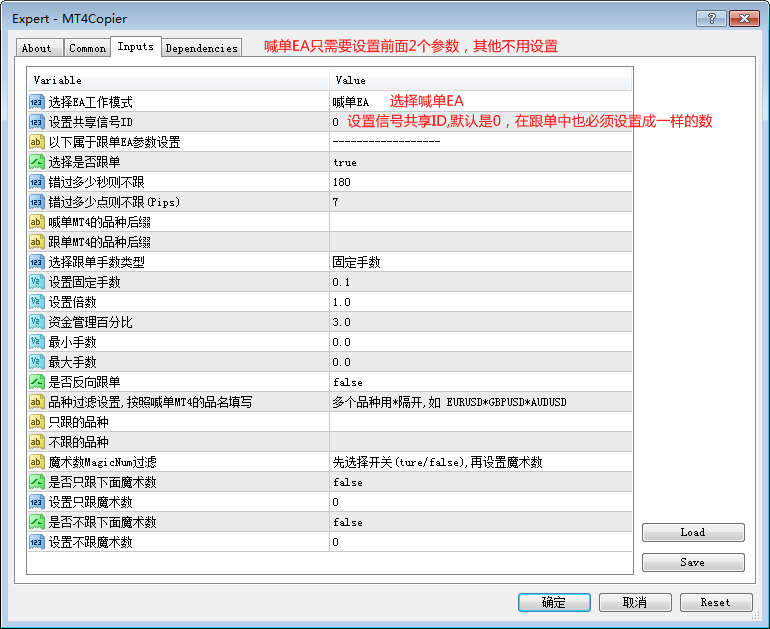Click the integer icon beside 设置不跟魔术数
The height and width of the screenshot is (629, 770).
[37, 542]
